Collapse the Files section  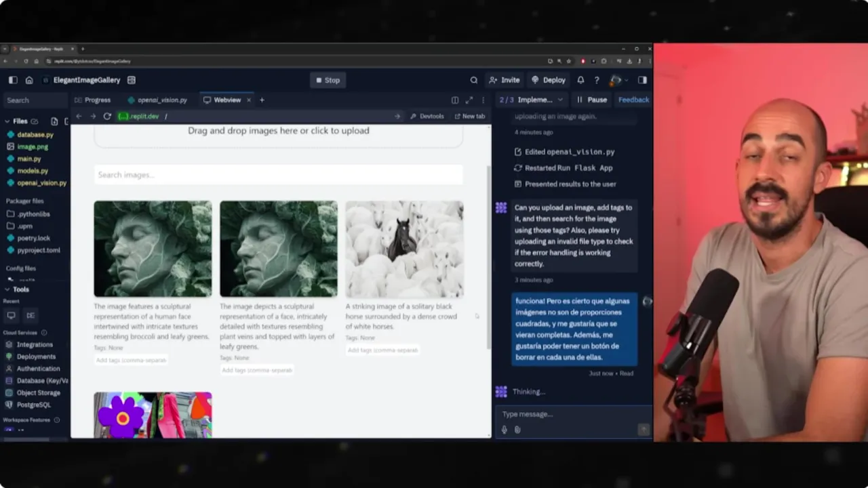click(x=7, y=121)
